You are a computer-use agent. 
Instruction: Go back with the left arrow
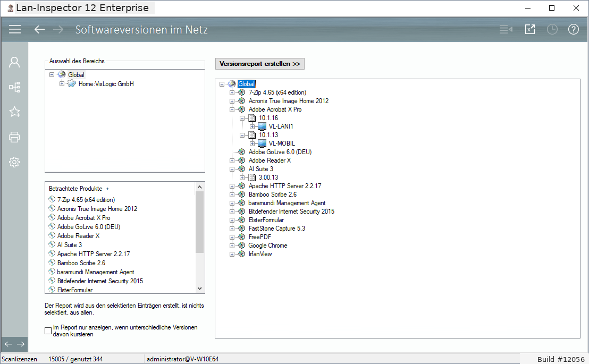click(x=39, y=29)
